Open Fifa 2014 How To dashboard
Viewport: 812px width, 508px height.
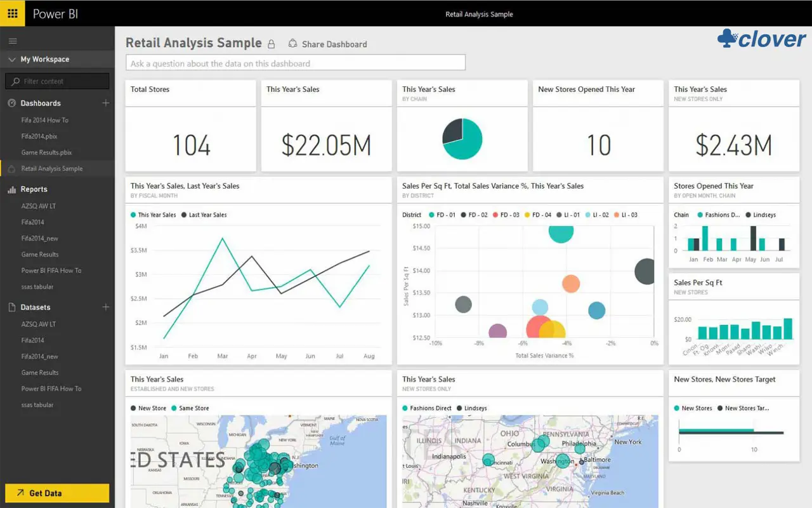(44, 120)
